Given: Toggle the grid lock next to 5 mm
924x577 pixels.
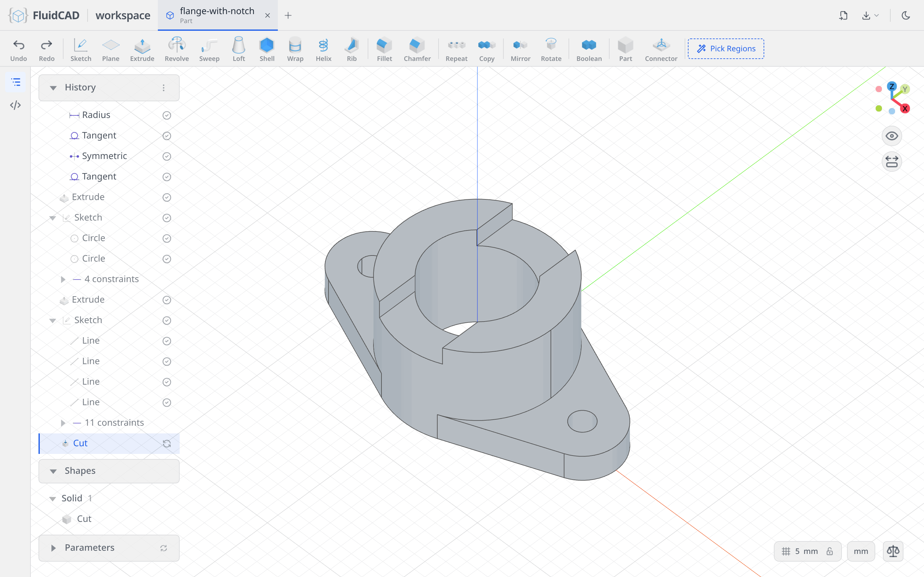Looking at the screenshot, I should (x=829, y=551).
